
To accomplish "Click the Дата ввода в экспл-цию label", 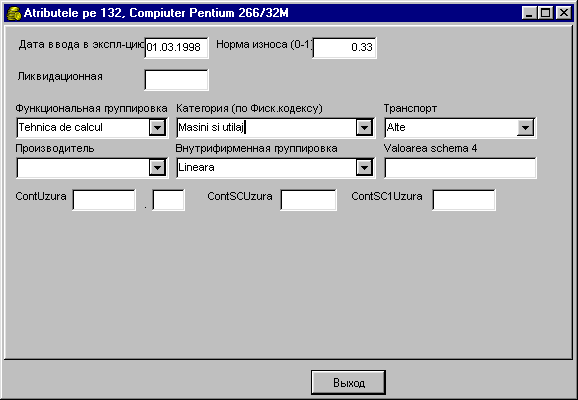I will (x=81, y=45).
